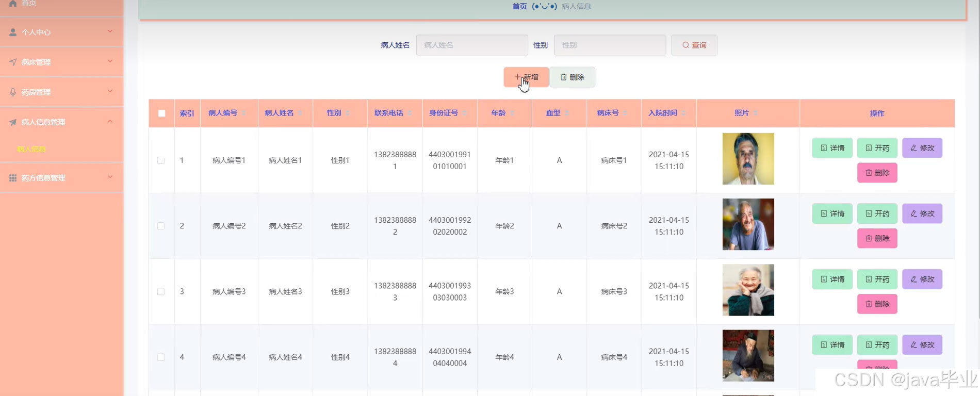
Task: Expand chevron next to 个人中心
Action: (110, 31)
